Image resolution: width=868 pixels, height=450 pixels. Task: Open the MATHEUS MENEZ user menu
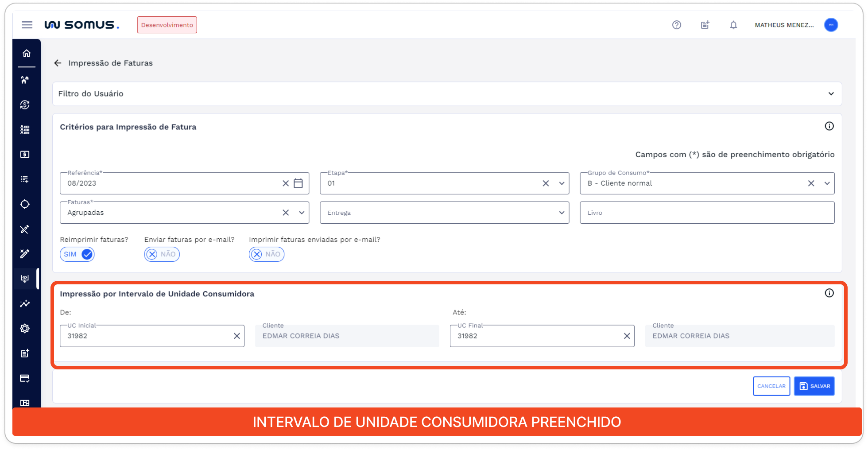[x=784, y=25]
